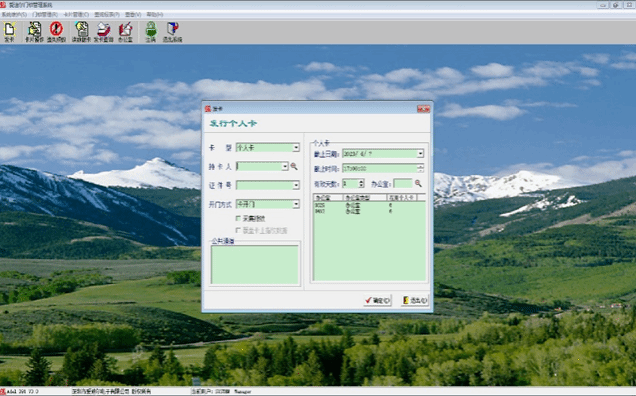Open the 门锁管理 menu
The width and height of the screenshot is (636, 396).
tap(45, 15)
